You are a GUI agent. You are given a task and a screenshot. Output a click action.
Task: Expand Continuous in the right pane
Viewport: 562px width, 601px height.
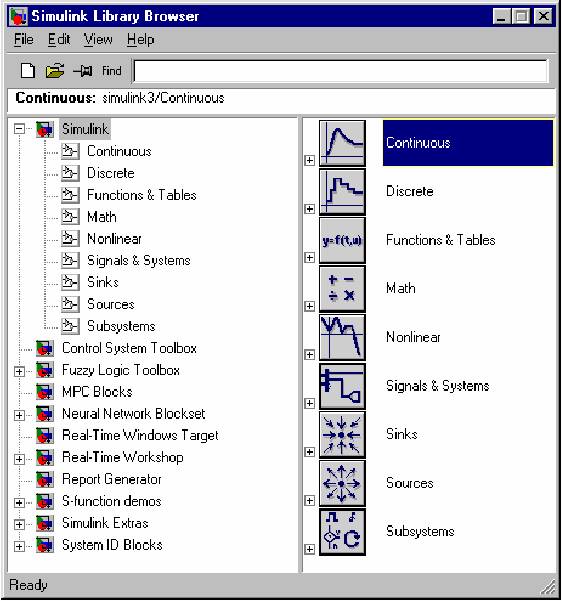click(x=309, y=160)
